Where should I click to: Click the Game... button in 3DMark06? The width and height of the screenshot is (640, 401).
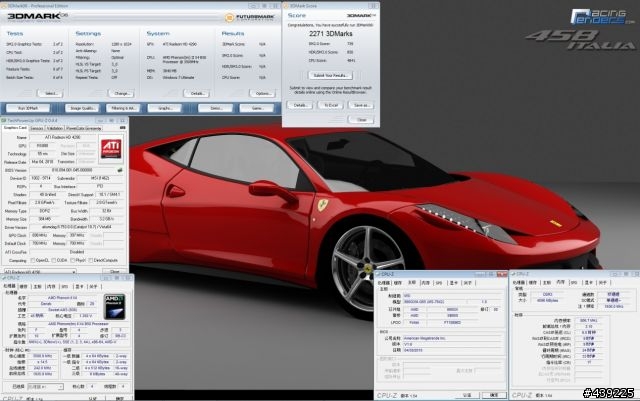(x=257, y=108)
